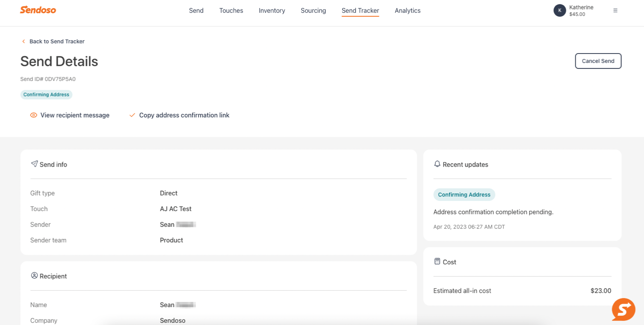Click the Gift type label
Viewport: 644px width, 325px height.
pos(42,193)
